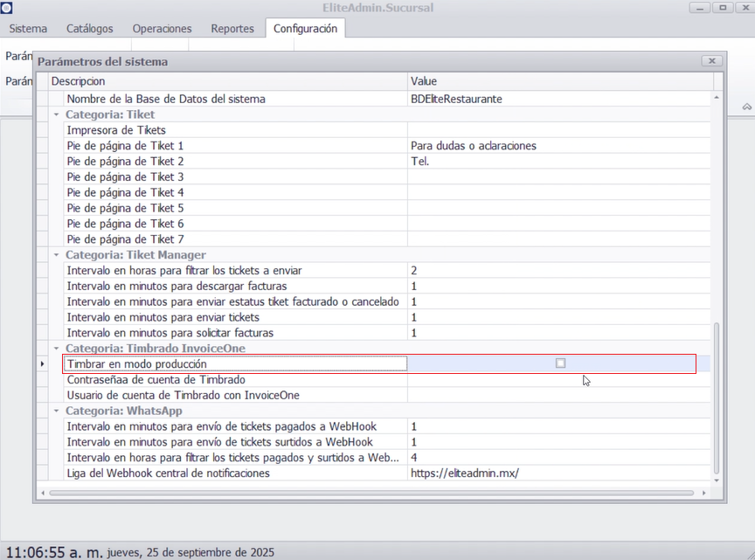The image size is (755, 560).
Task: Click the horizontal scrollbar right arrow
Action: click(706, 493)
